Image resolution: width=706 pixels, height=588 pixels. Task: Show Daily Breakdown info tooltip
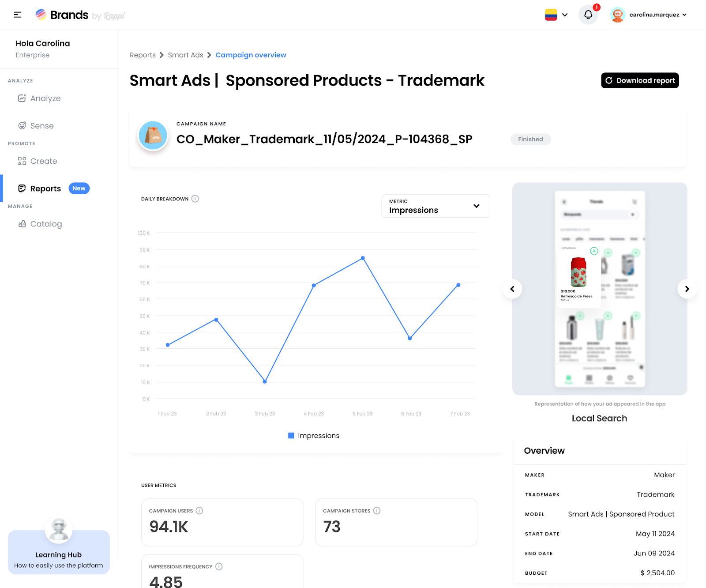pyautogui.click(x=195, y=199)
